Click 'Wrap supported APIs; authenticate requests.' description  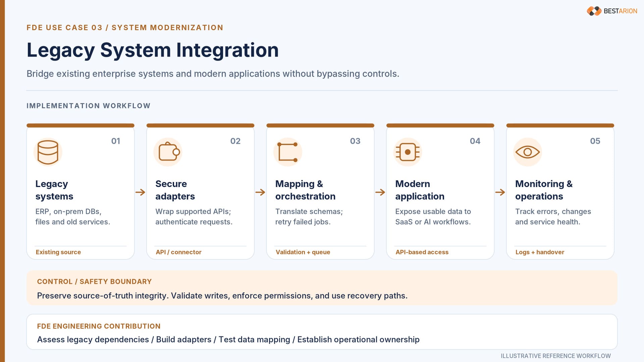click(194, 217)
